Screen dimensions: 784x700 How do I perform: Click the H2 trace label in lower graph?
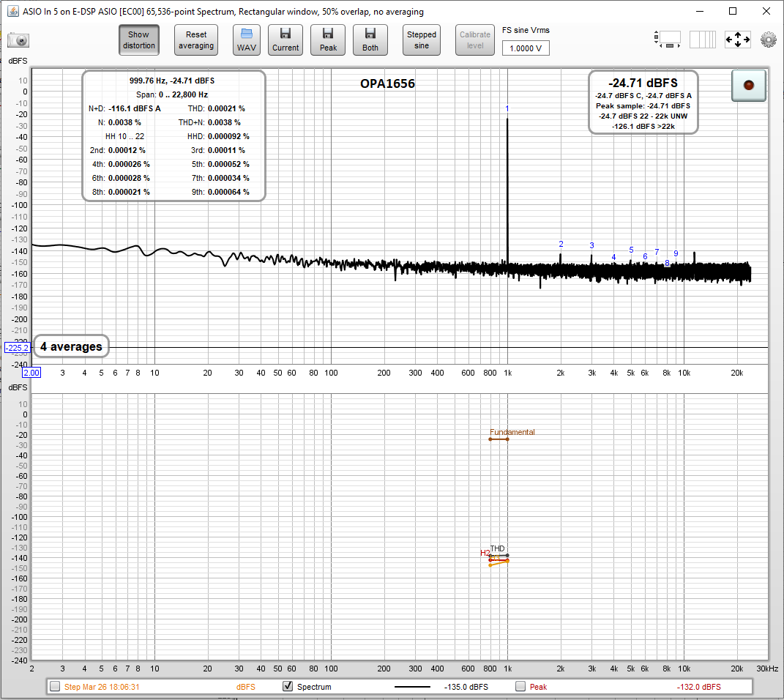(x=485, y=553)
